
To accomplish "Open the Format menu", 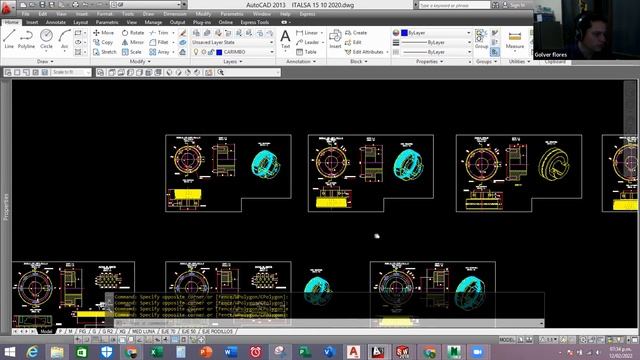I will coord(104,14).
